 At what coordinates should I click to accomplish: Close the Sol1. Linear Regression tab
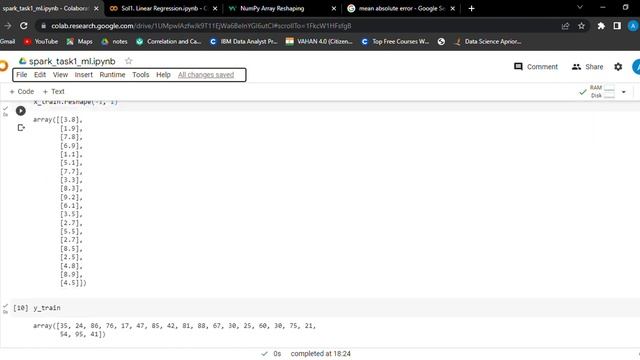[x=215, y=8]
